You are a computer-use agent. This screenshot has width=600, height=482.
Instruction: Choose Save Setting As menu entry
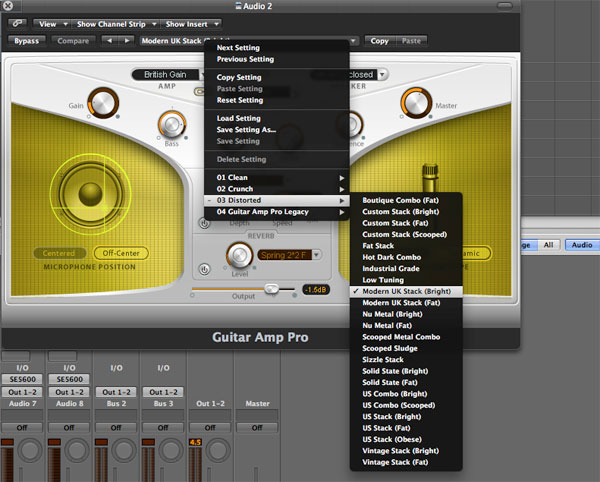[277, 130]
